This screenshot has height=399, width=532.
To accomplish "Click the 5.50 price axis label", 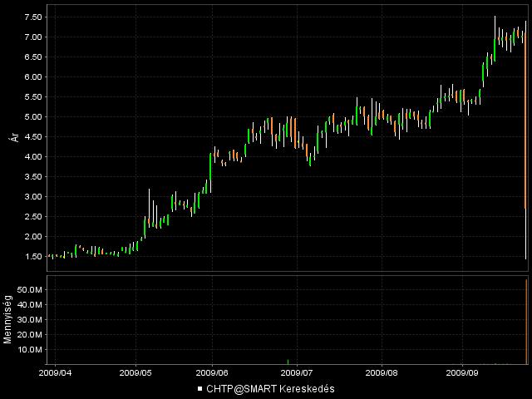I will (x=33, y=97).
